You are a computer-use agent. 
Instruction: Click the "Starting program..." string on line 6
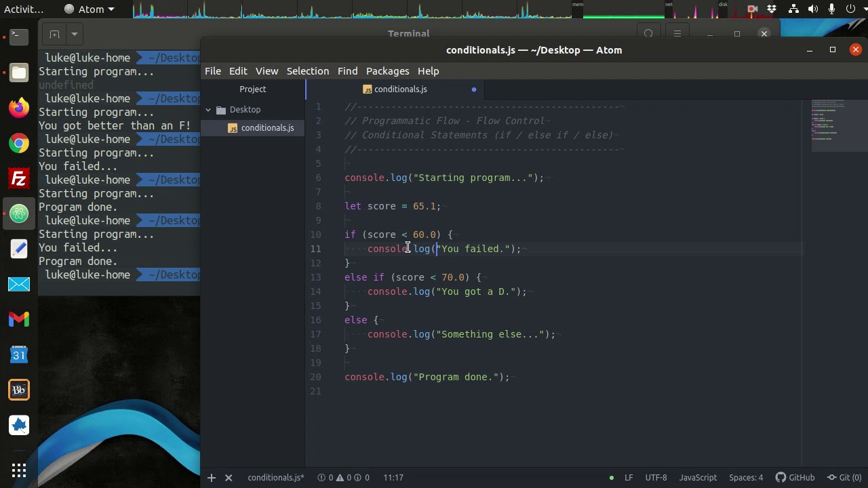point(473,178)
